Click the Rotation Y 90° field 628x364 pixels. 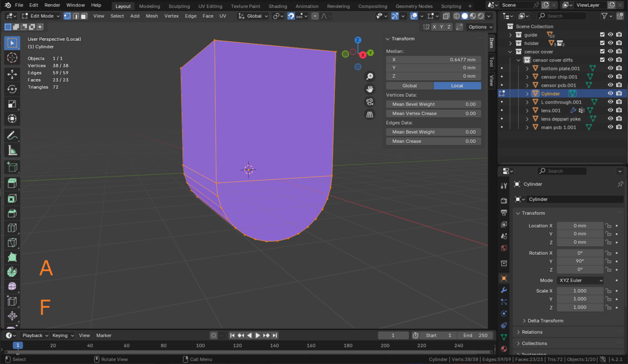(x=580, y=261)
